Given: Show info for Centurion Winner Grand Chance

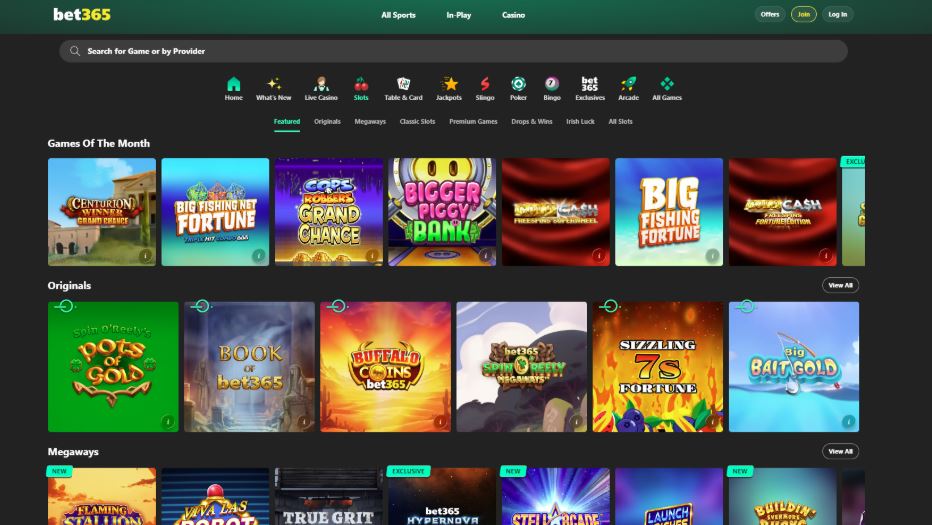Looking at the screenshot, I should tap(145, 256).
